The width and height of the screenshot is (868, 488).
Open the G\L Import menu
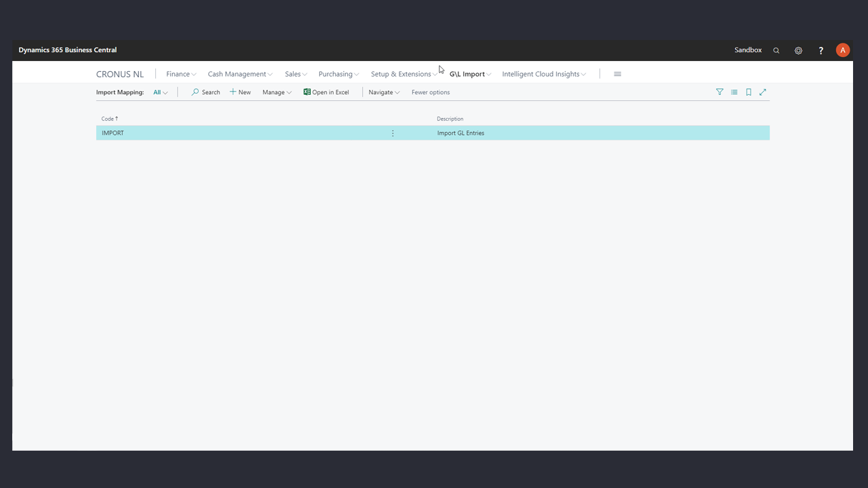click(470, 74)
